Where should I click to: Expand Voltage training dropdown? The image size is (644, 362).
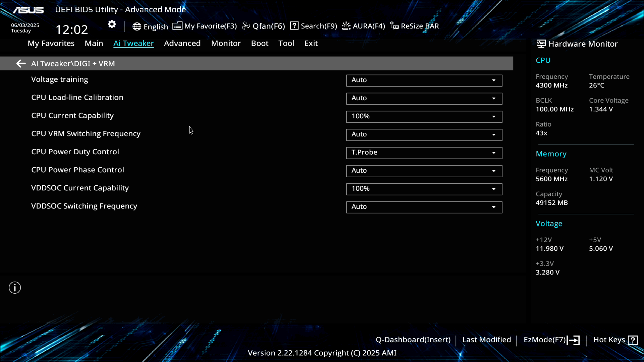pos(424,80)
